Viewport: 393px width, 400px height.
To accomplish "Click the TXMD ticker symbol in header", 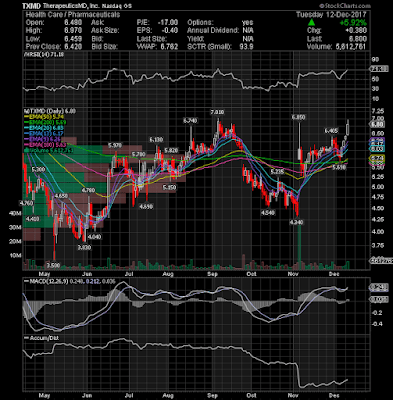I will click(x=32, y=6).
